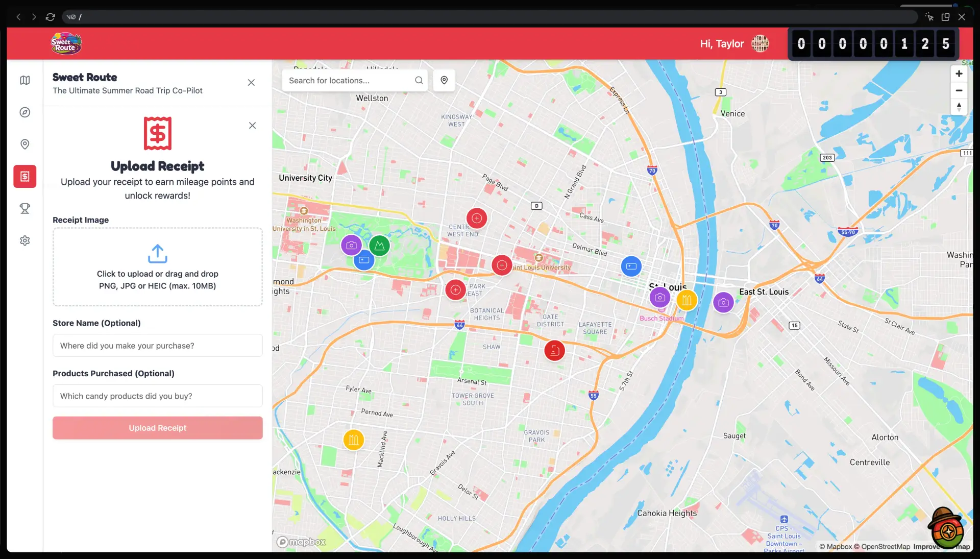
Task: Focus the Products Purchased input field
Action: click(157, 396)
